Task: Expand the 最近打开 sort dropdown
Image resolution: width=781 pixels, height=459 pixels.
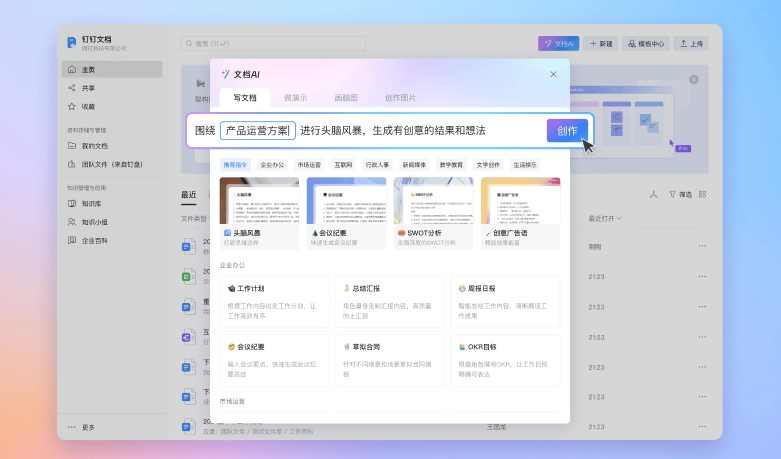Action: point(605,218)
